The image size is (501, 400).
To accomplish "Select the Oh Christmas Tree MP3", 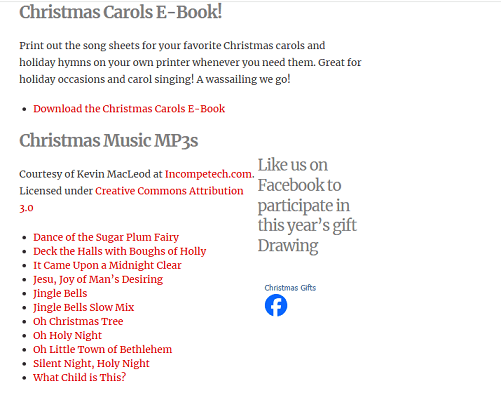I will click(78, 321).
